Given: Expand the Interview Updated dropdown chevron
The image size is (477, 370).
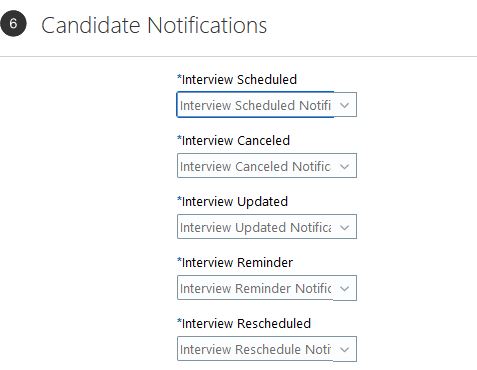Looking at the screenshot, I should pyautogui.click(x=345, y=227).
